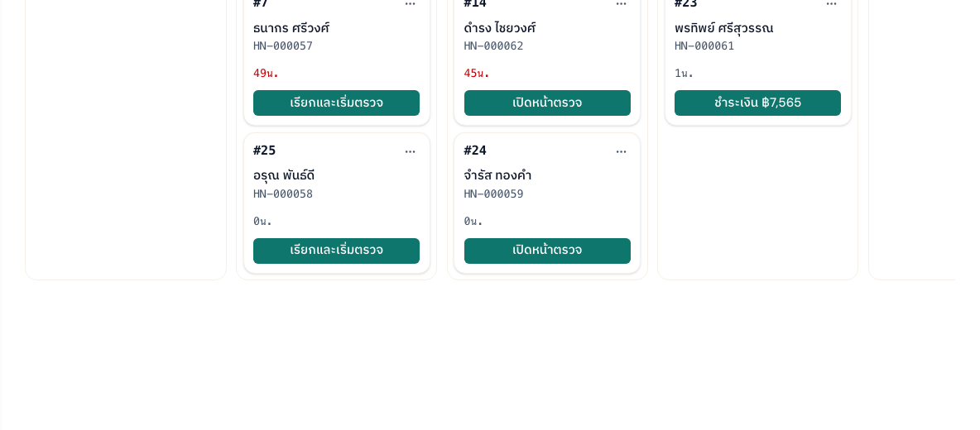
Task: Click เปิดหน้าตรวจ for จำรัส ทองคำ
Action: tap(547, 251)
